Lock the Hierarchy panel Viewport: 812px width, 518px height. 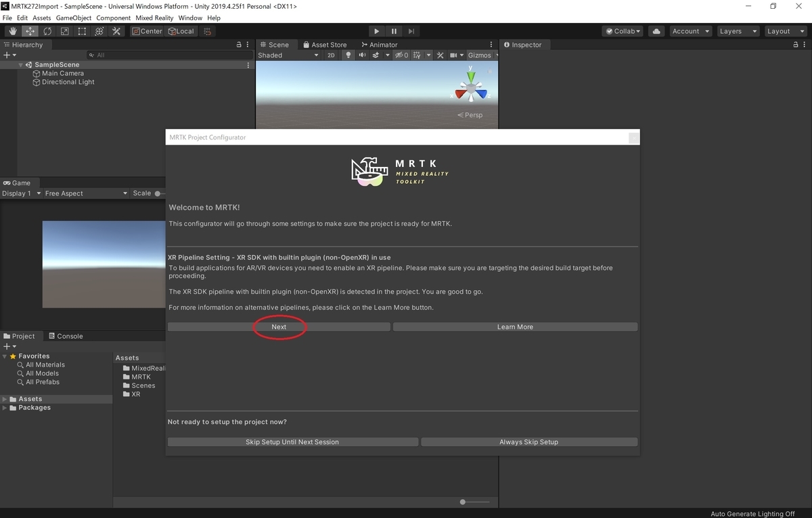pos(238,45)
